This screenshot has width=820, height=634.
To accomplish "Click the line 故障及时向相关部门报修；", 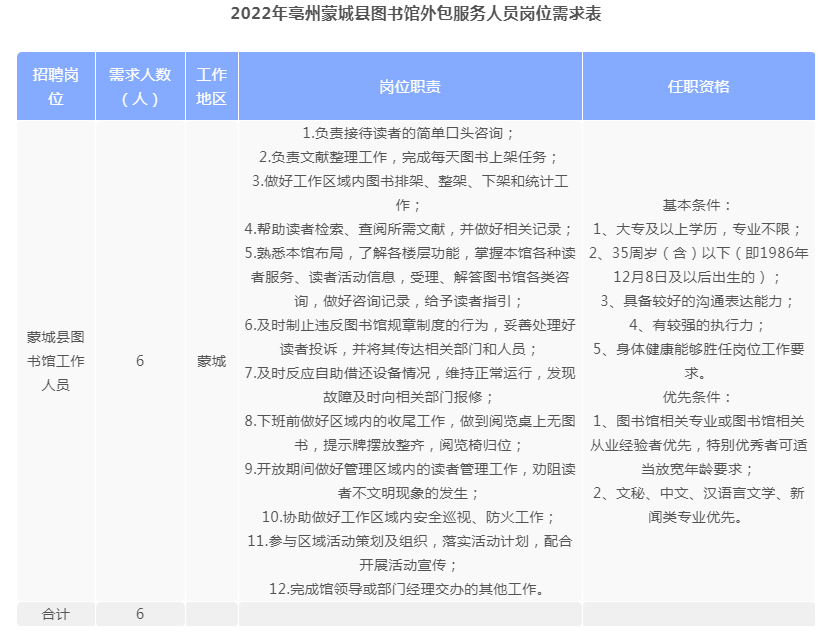I will point(410,397).
